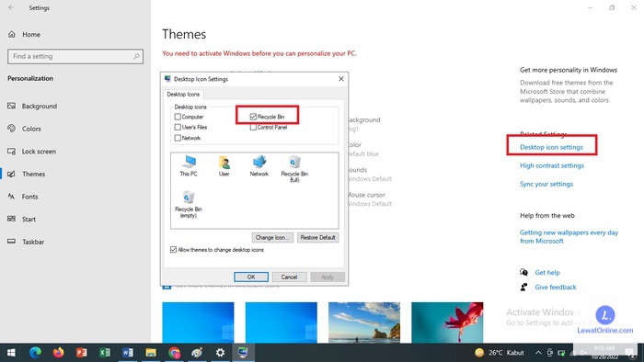Viewport: 644px width, 362px height.
Task: Select the Network icon in preview list
Action: [x=259, y=166]
